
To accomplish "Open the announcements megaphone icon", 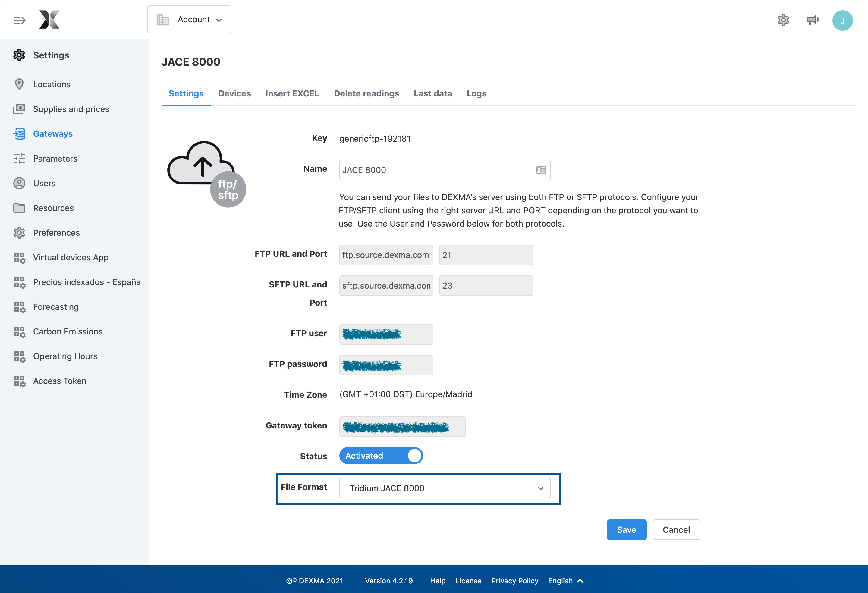I will (x=813, y=20).
